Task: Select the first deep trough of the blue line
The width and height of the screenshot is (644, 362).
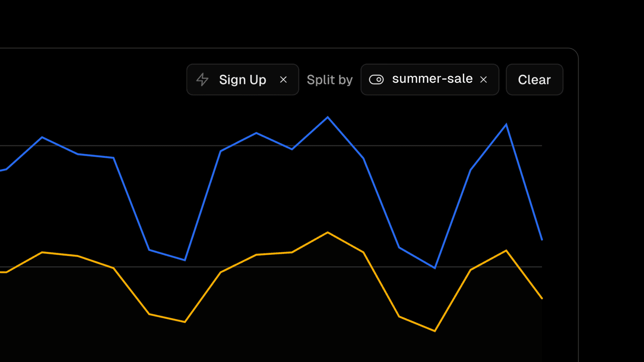Action: click(185, 260)
